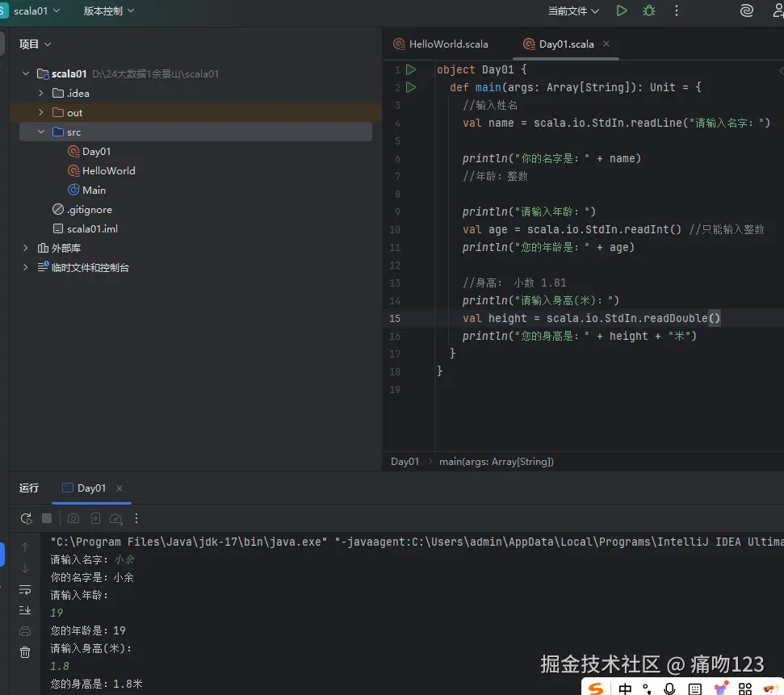Expand the .idea folder

coord(40,93)
